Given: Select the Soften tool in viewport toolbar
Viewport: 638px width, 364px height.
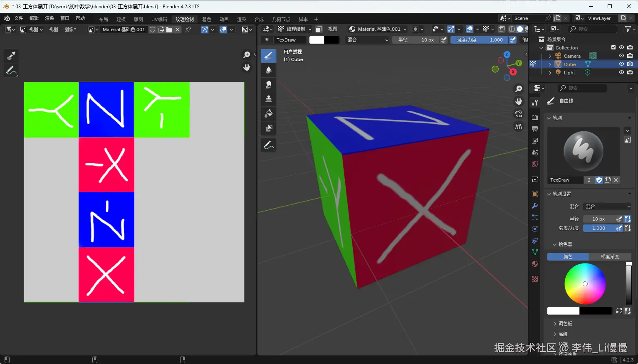Looking at the screenshot, I should coord(269,70).
